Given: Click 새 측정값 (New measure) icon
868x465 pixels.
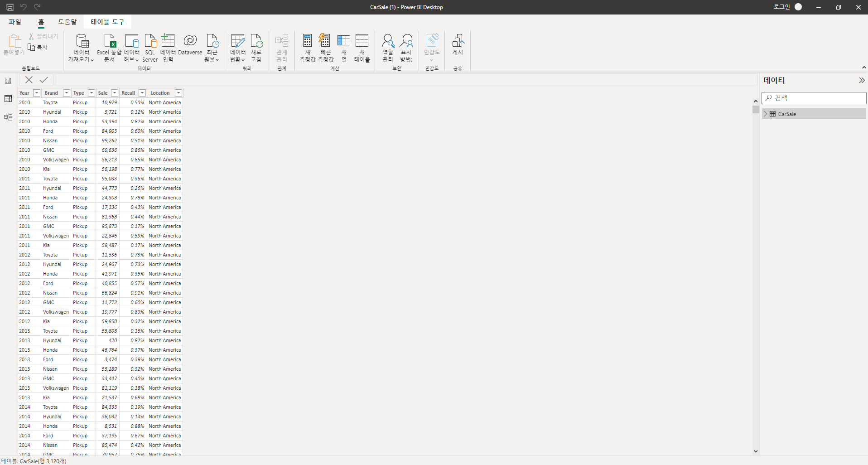Looking at the screenshot, I should 308,48.
